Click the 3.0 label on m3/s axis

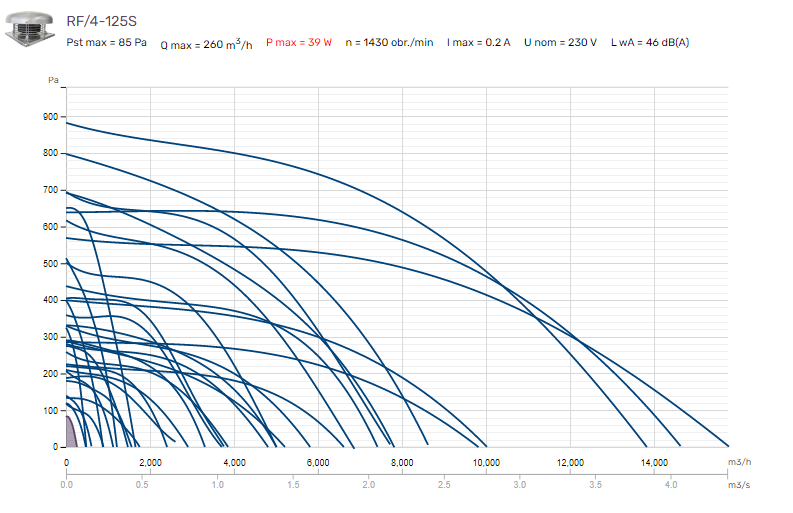pyautogui.click(x=520, y=485)
